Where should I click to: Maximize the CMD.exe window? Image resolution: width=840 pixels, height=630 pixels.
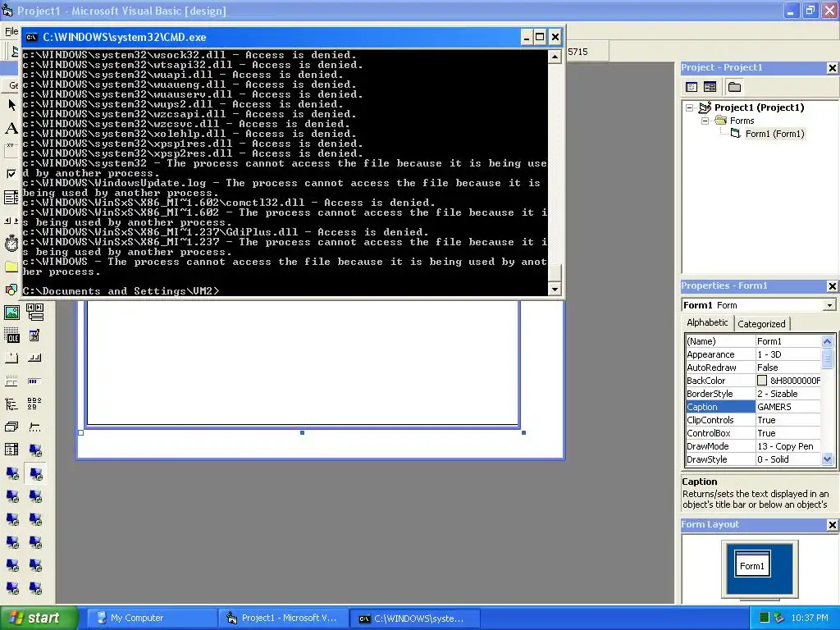[540, 37]
